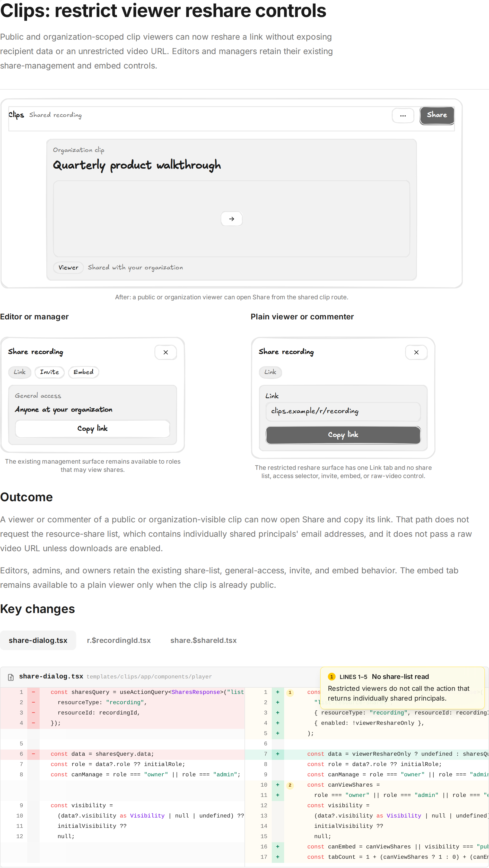Click the 'General access' label
This screenshot has height=868, width=489.
(x=38, y=396)
